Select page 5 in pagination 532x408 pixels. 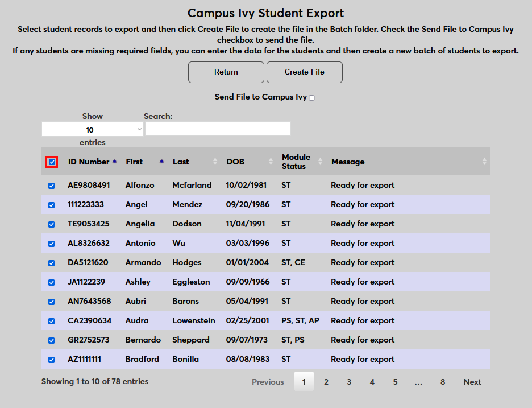[395, 382]
